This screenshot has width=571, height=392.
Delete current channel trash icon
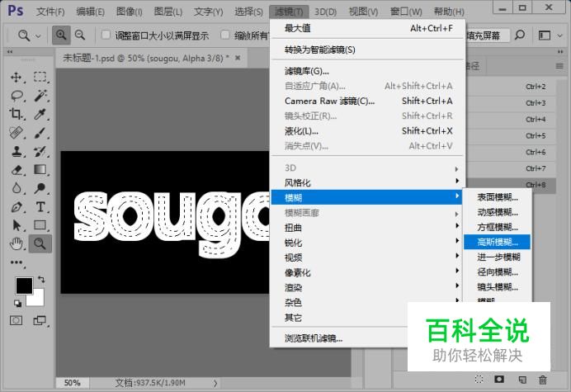543,380
